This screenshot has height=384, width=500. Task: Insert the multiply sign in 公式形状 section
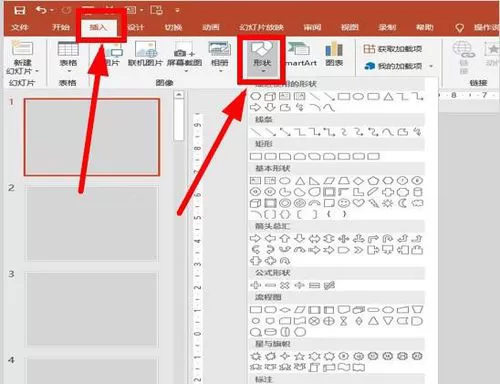point(285,285)
